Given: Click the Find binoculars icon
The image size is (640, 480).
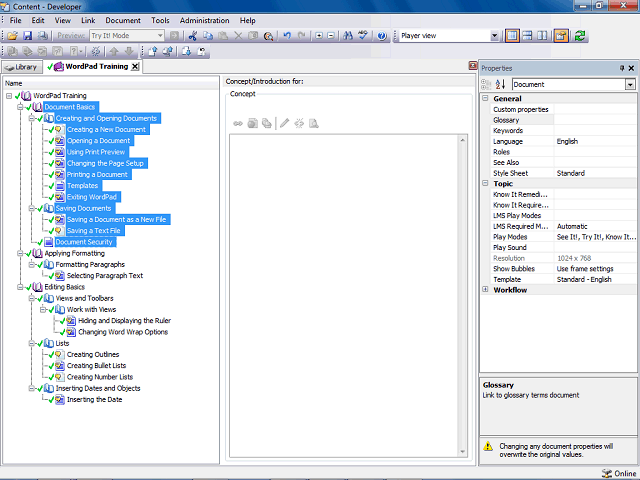Looking at the screenshot, I should (348, 36).
